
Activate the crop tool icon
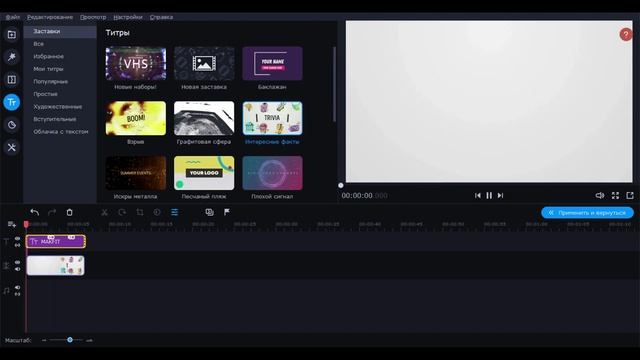tap(140, 212)
